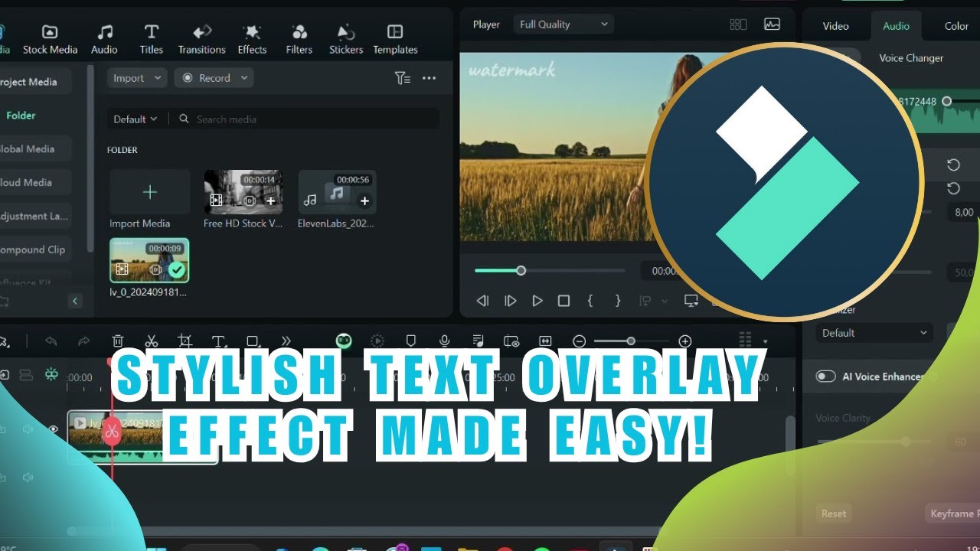Open the Effects library
The image size is (980, 551).
coord(252,40)
